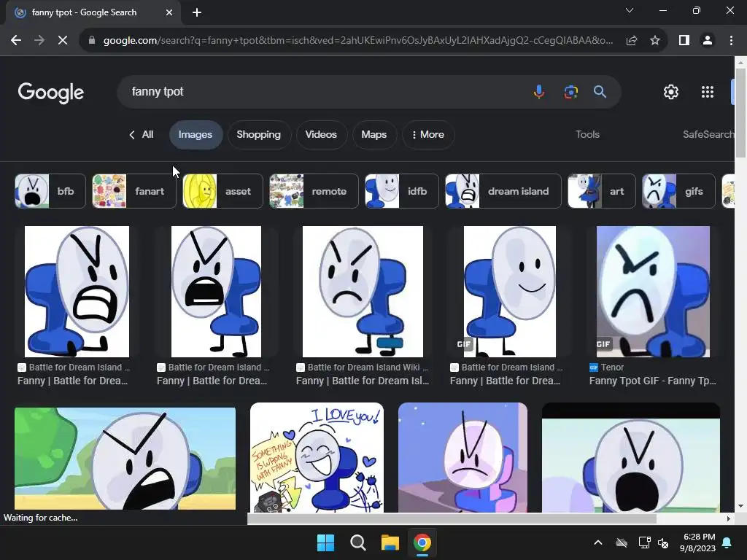Open the network display tray icon
This screenshot has height=560, width=747.
(x=644, y=542)
